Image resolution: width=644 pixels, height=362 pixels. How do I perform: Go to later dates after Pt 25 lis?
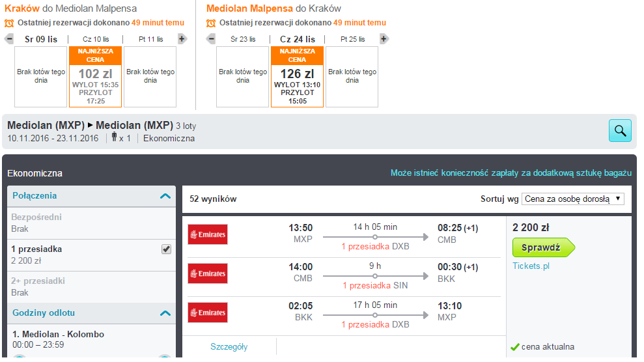(x=384, y=39)
